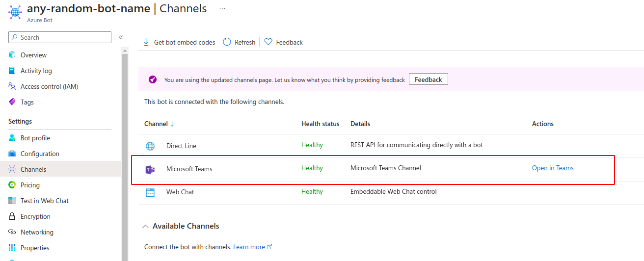Click the Feedback button in banner
Viewport: 644px width, 261px height.
tap(428, 79)
